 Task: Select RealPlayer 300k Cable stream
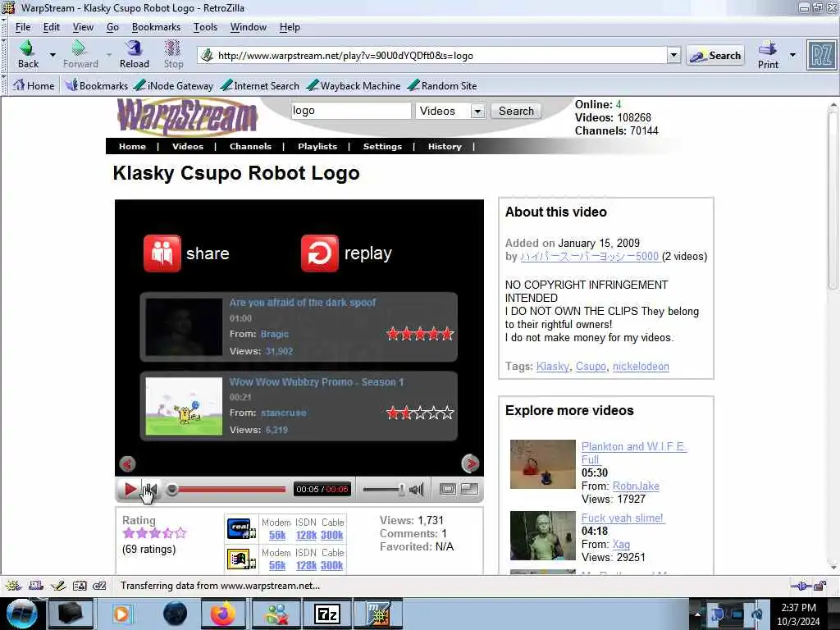pos(331,535)
